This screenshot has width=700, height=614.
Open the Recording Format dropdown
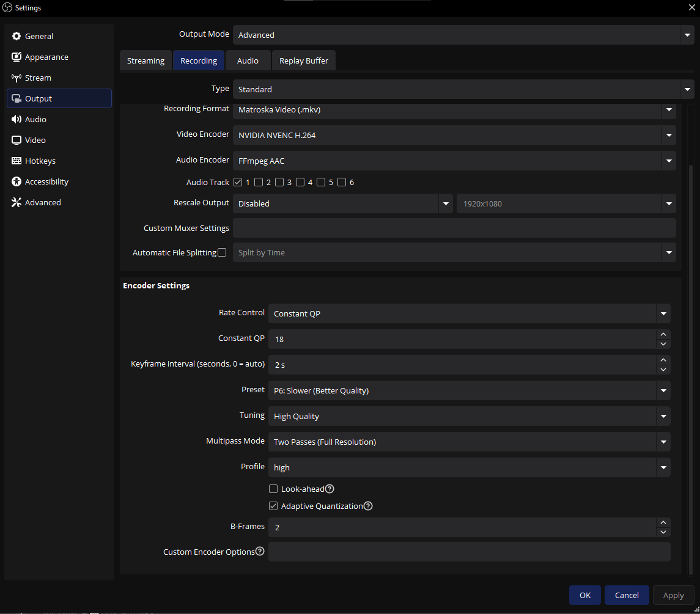point(454,110)
